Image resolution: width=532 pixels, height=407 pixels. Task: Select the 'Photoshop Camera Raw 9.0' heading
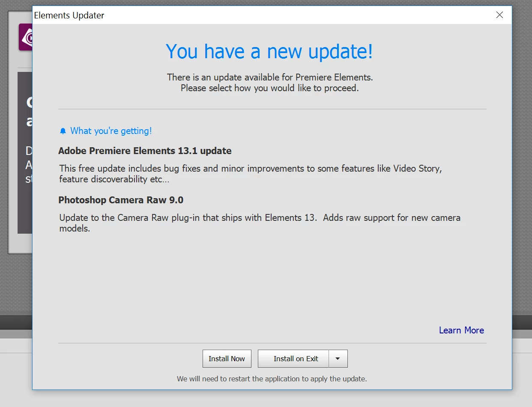click(x=121, y=200)
